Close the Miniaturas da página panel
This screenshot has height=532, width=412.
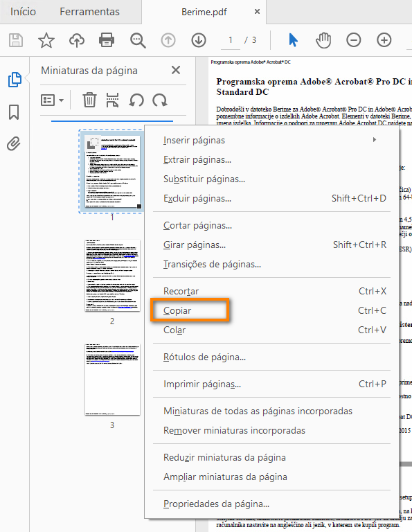click(176, 70)
